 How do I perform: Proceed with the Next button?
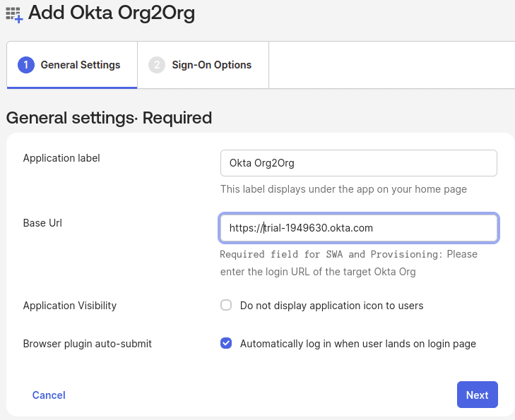click(478, 395)
